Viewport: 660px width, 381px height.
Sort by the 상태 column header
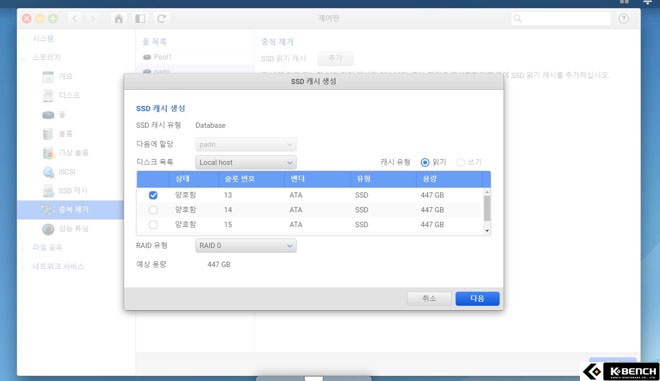193,179
